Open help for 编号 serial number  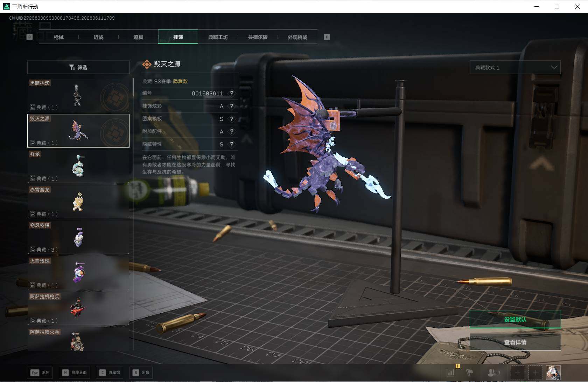tap(231, 94)
